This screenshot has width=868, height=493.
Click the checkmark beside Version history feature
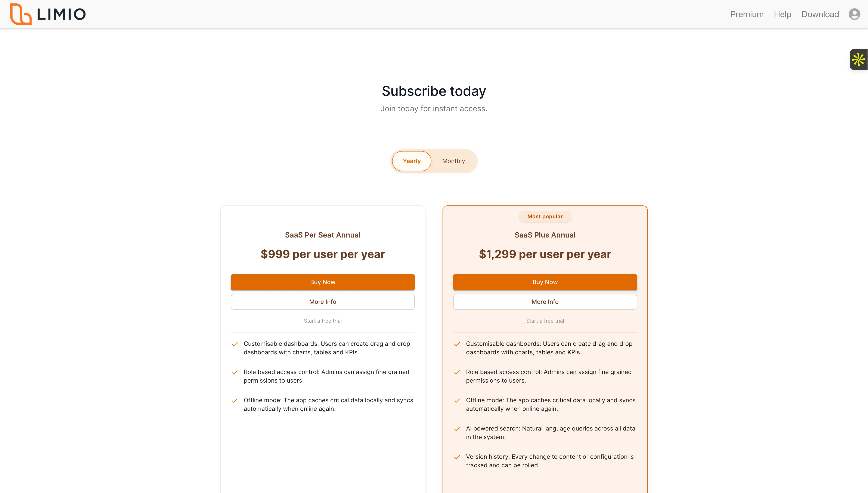[x=457, y=457]
